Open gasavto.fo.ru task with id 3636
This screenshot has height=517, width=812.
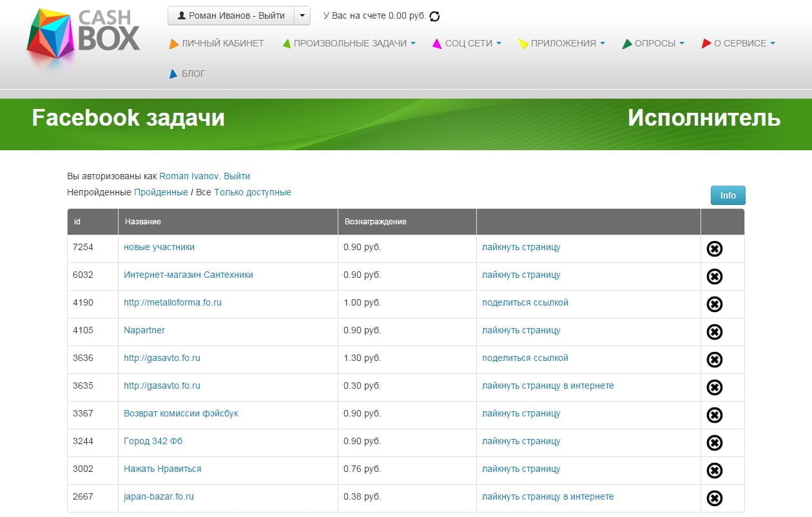(162, 358)
